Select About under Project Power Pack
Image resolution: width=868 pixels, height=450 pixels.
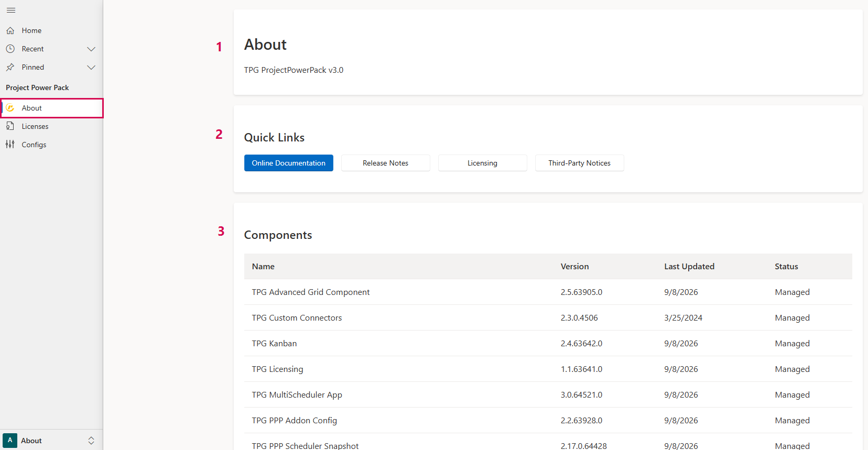tap(51, 108)
